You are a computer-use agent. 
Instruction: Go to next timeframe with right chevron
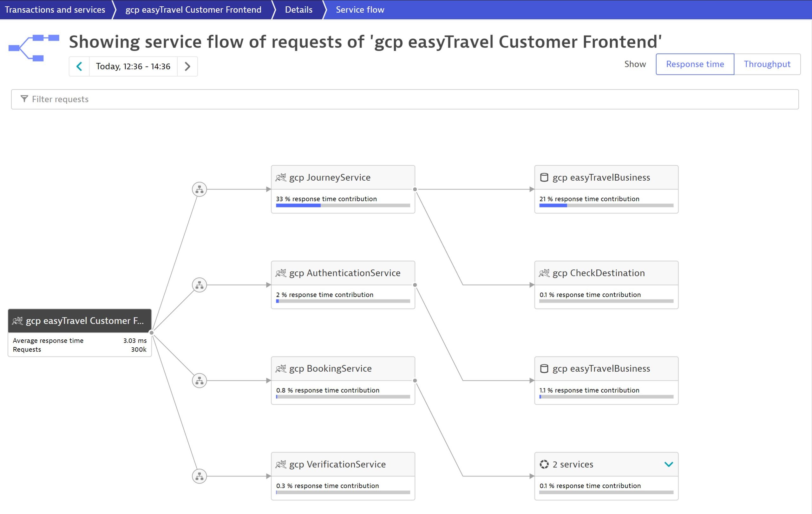[187, 66]
